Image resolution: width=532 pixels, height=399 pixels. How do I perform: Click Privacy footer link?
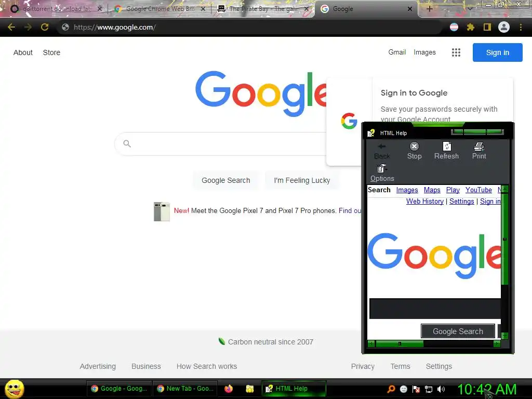click(363, 366)
